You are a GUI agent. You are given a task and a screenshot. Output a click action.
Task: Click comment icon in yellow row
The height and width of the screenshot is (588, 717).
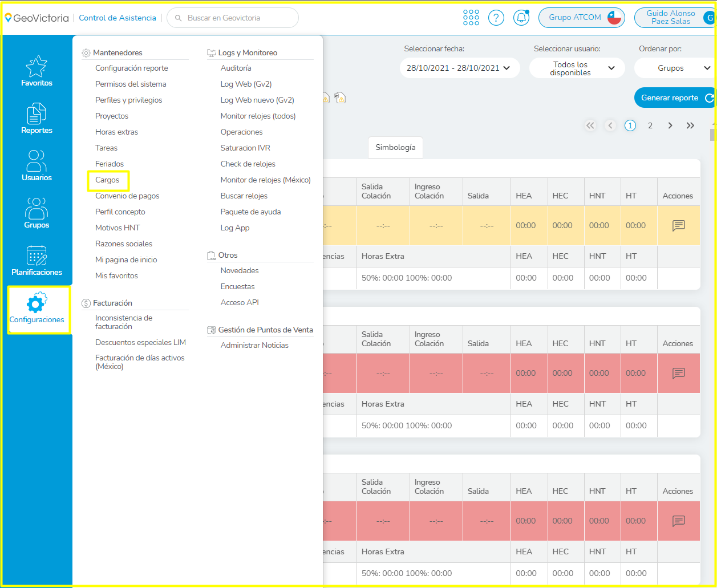point(678,225)
